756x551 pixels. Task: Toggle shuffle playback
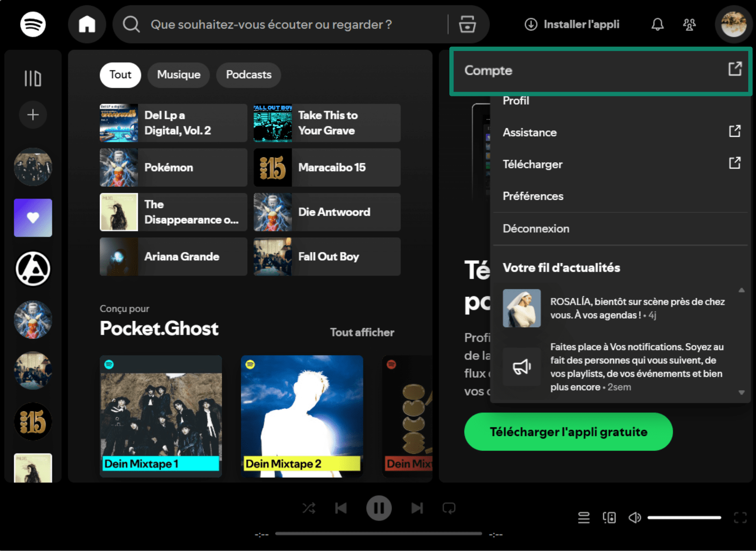(x=309, y=508)
